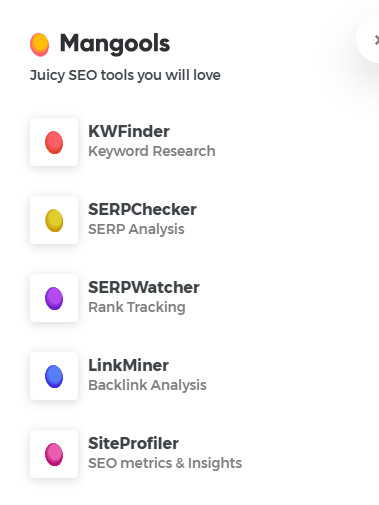Open the red KWFinder mango icon
The height and width of the screenshot is (505, 379).
54,142
